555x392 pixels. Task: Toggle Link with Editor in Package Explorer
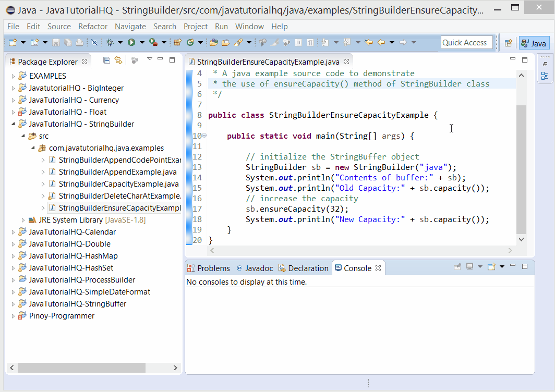pyautogui.click(x=118, y=60)
